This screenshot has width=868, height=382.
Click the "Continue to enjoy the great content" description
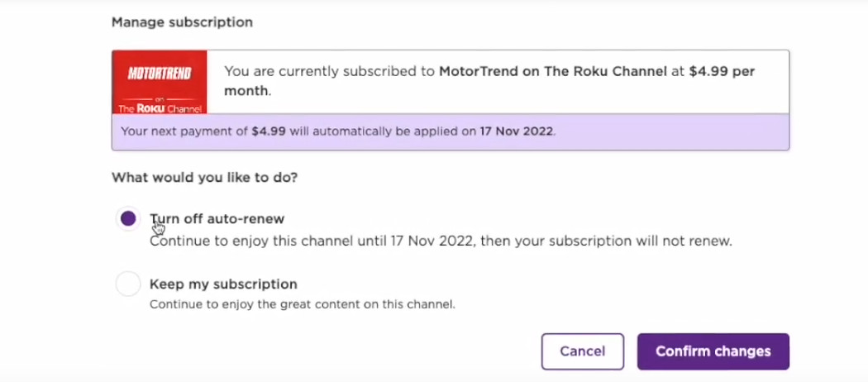[x=302, y=304]
